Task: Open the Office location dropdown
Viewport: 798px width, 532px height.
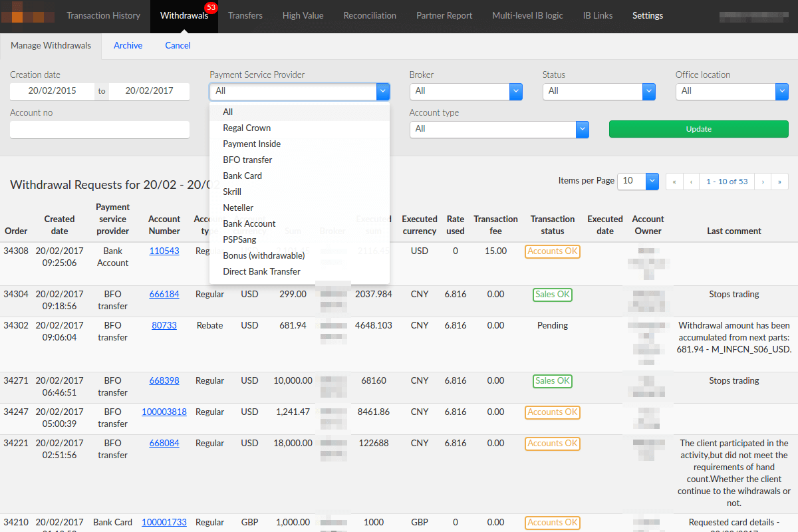Action: pos(732,91)
